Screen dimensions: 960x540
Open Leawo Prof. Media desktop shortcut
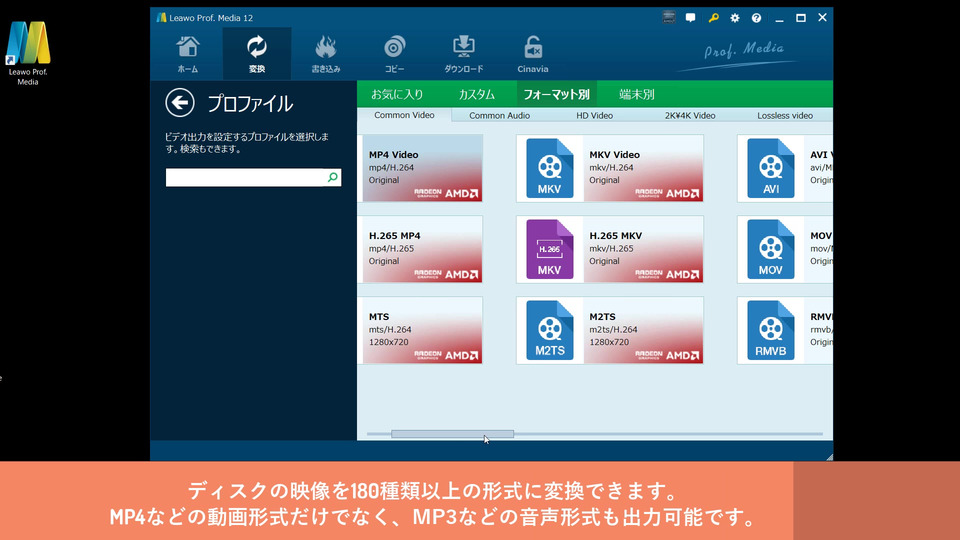(28, 53)
